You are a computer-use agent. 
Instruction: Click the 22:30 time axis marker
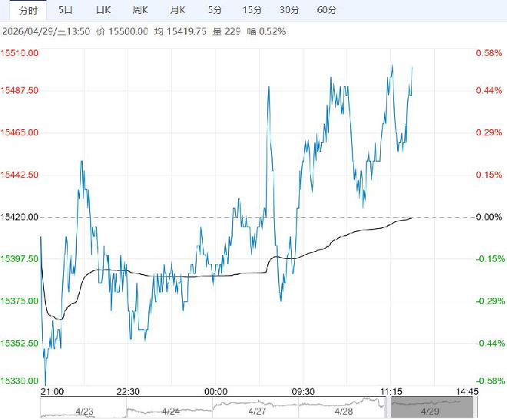click(x=128, y=391)
